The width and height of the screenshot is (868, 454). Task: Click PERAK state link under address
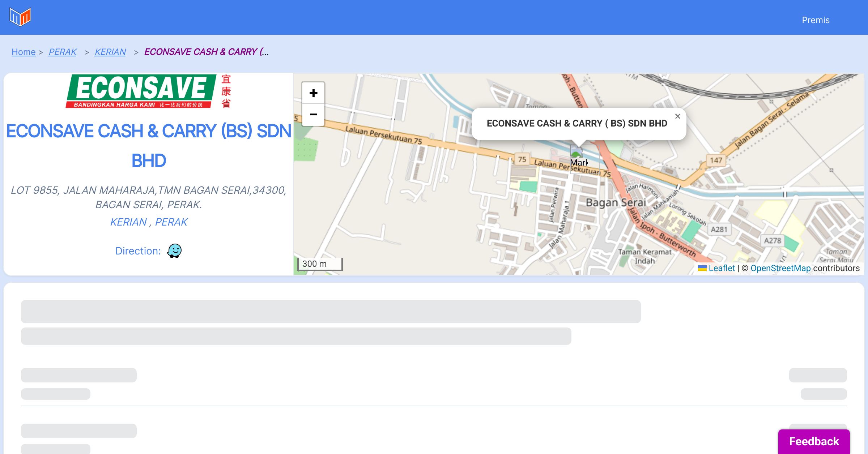[171, 222]
